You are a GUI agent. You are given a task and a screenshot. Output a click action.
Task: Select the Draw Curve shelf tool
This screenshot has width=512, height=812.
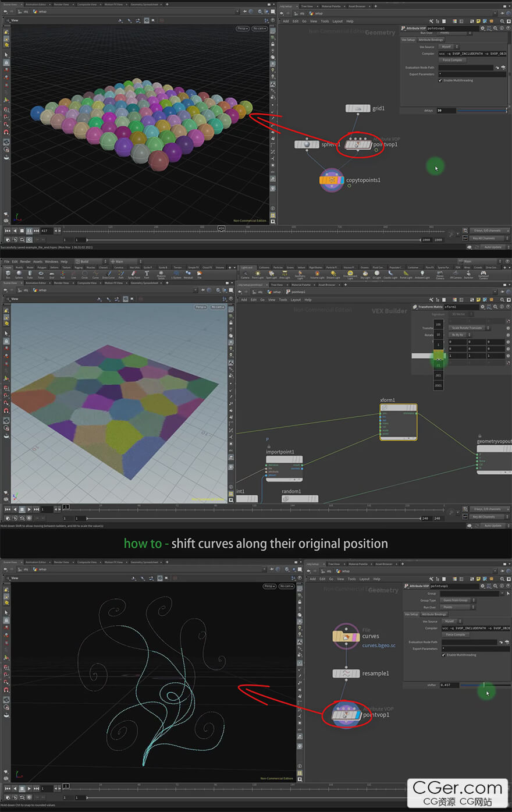[108, 274]
